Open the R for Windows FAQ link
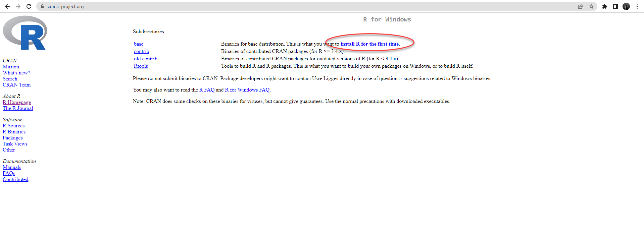The width and height of the screenshot is (644, 240). click(x=247, y=90)
